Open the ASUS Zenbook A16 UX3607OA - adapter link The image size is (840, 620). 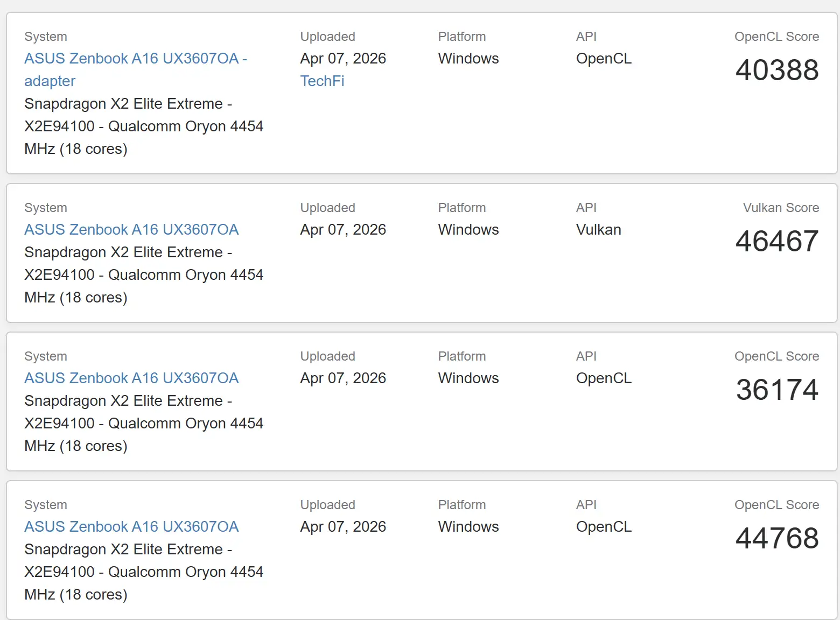click(136, 69)
